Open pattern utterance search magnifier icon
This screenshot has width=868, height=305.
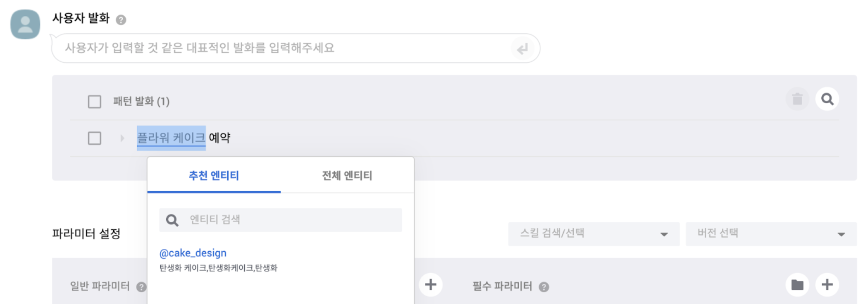827,99
